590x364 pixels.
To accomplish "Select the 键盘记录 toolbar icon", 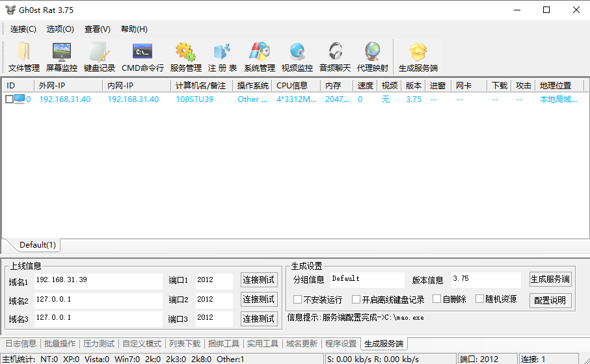I will (100, 57).
